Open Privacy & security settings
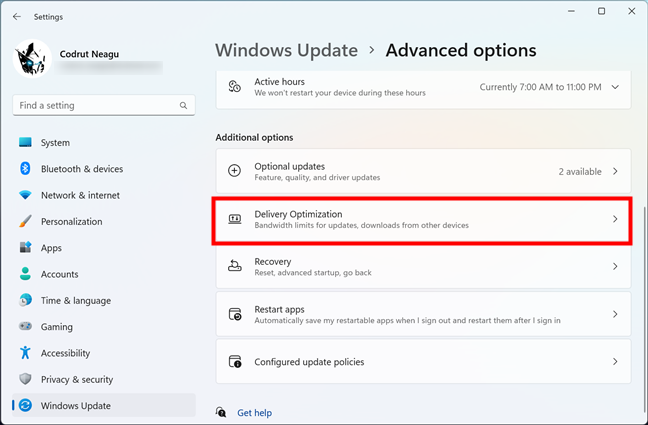The width and height of the screenshot is (648, 425). [104, 379]
